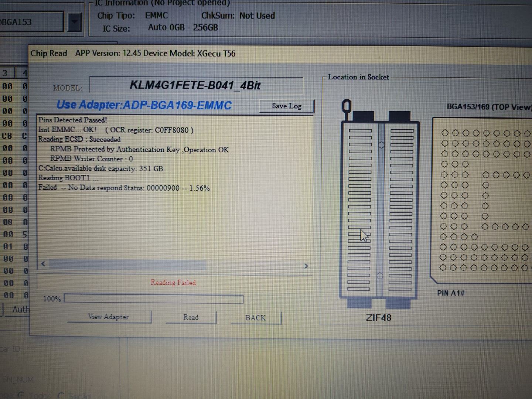Viewport: 532px width, 399px height.
Task: Click the Chip Read dialog title bar
Action: 259,54
